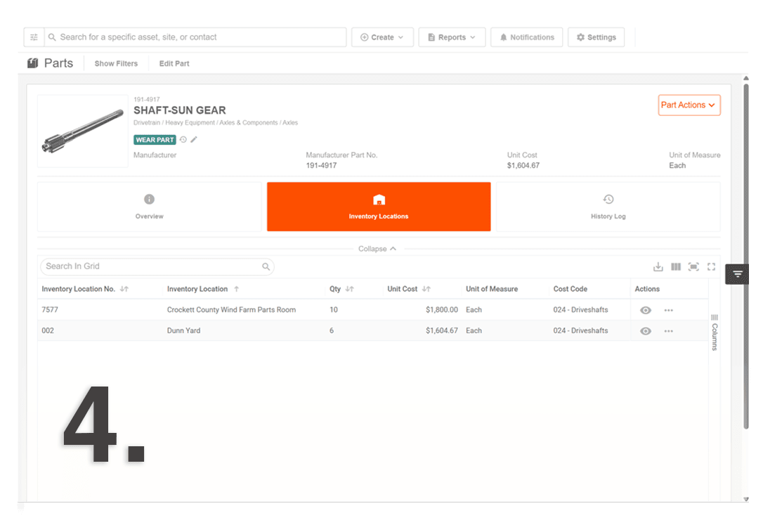Click the Edit Part link
This screenshot has height=532, width=763.
[x=174, y=63]
